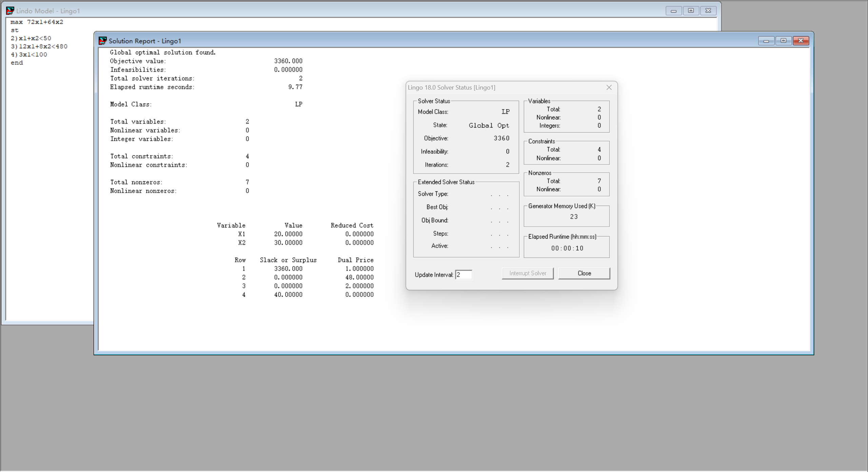Minimize the Solution Report window

tap(766, 41)
